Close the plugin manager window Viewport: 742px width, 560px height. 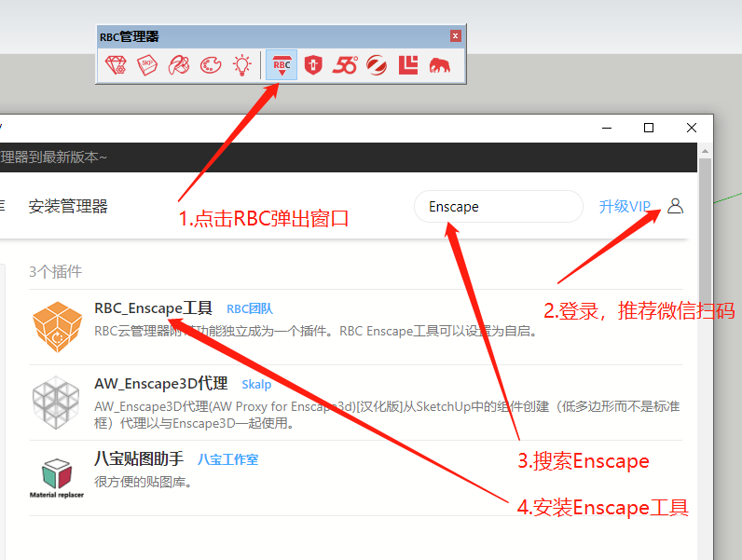[692, 128]
